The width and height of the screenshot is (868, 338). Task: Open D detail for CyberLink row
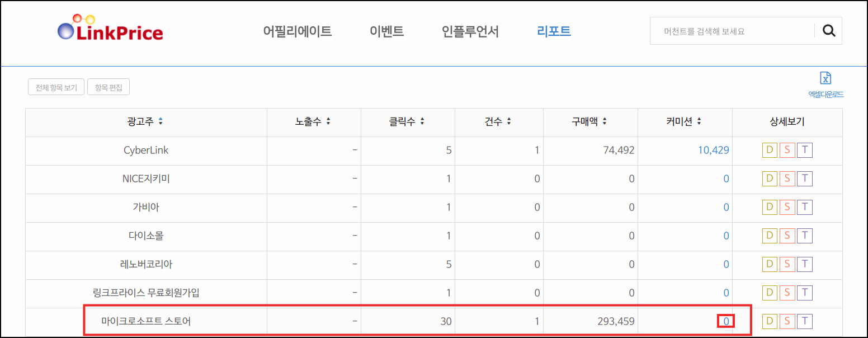coord(770,150)
